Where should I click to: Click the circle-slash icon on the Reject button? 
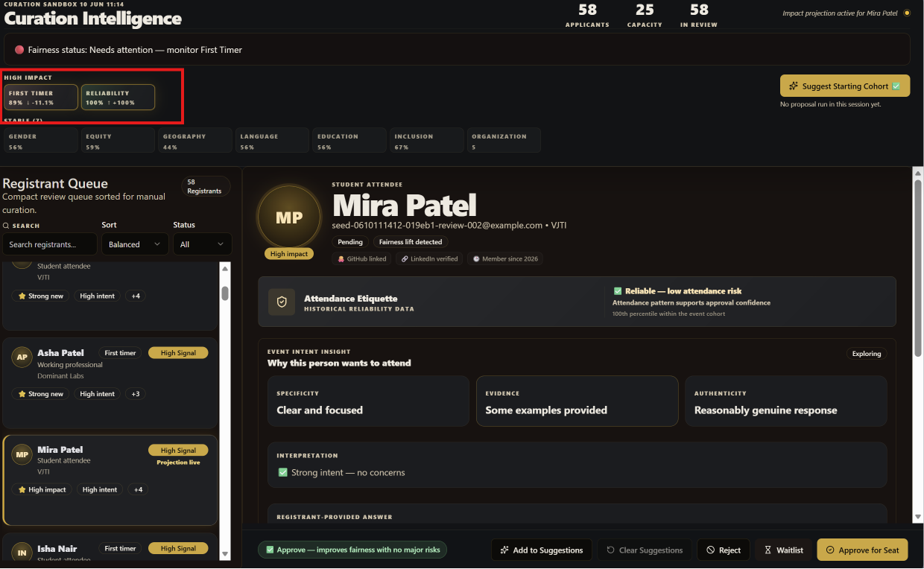coord(712,550)
